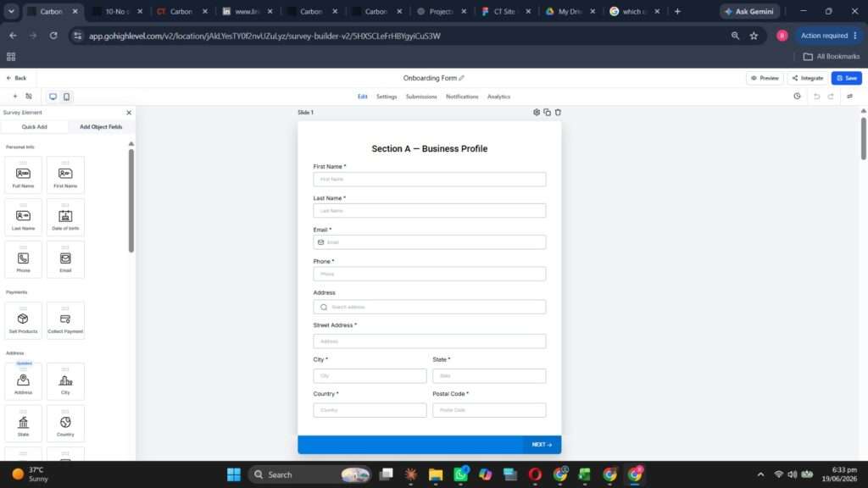Image resolution: width=868 pixels, height=488 pixels.
Task: Open the styles panel icon
Action: pyautogui.click(x=849, y=97)
